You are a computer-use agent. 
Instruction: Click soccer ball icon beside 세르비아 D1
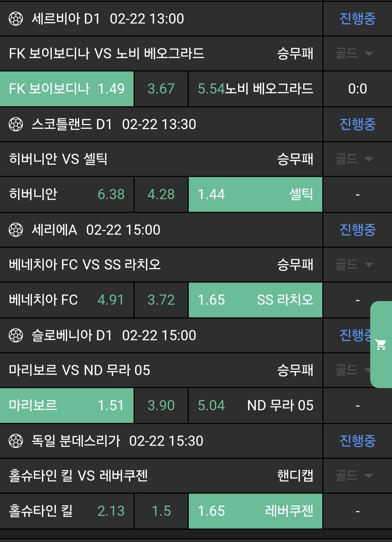coord(16,19)
